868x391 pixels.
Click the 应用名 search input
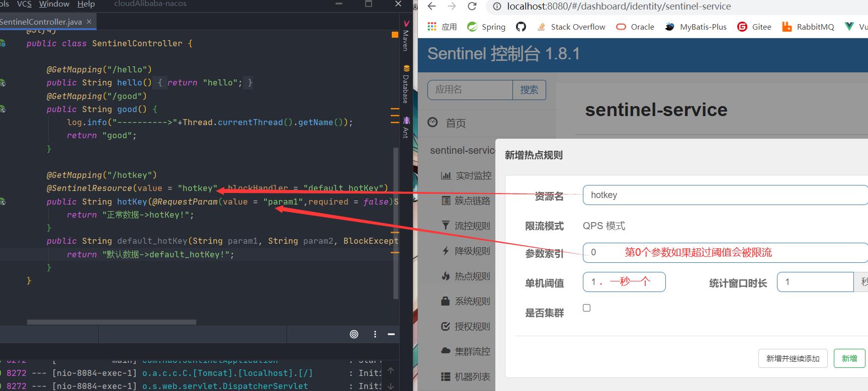(x=470, y=89)
